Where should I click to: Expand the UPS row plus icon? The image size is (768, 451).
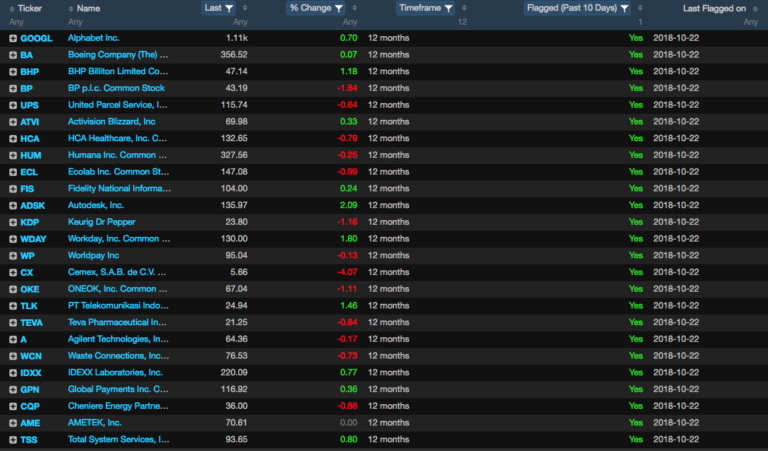pyautogui.click(x=13, y=105)
